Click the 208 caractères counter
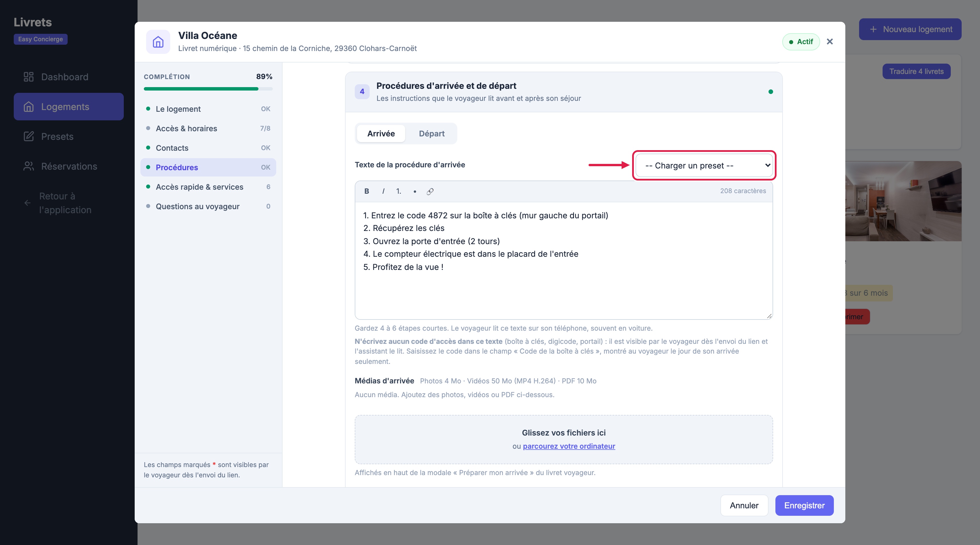This screenshot has height=545, width=980. (743, 191)
